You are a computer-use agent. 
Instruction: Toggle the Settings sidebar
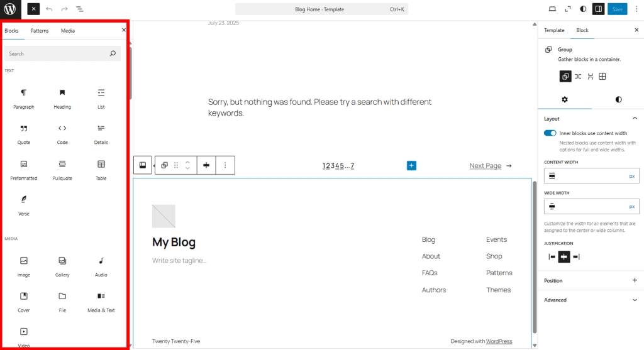(599, 9)
